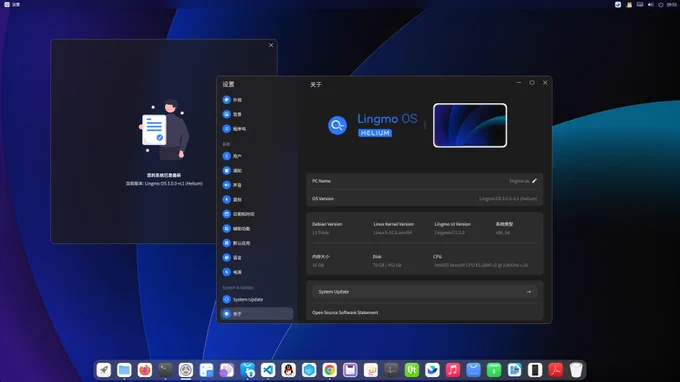Open the blue app-store bag icon in dock
The image size is (680, 382).
(247, 370)
